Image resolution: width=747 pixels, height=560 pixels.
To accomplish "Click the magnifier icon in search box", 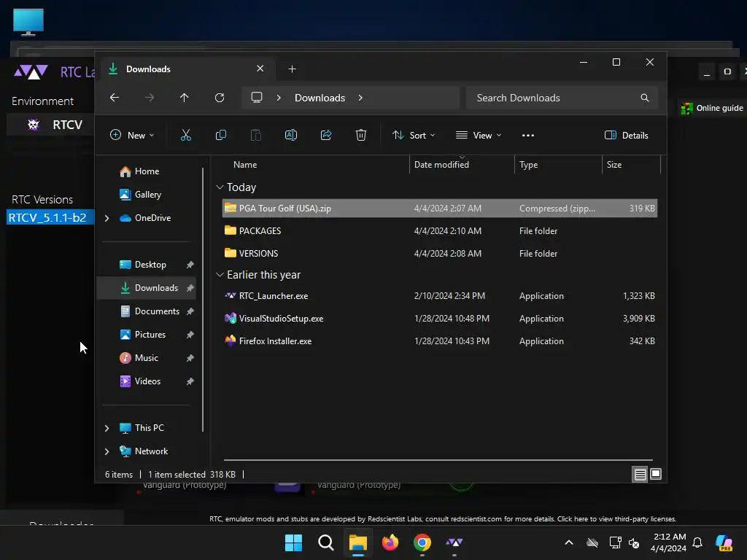I will click(645, 98).
